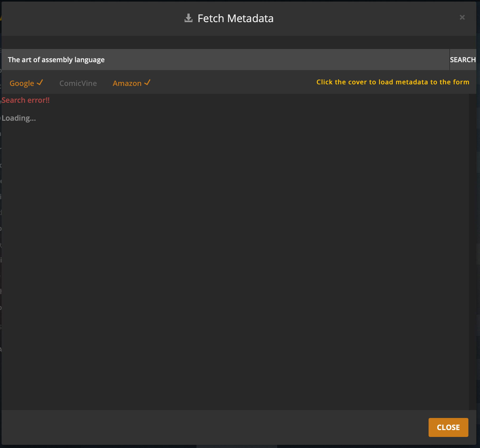
Task: Expand the Amazon search results section
Action: coord(131,83)
